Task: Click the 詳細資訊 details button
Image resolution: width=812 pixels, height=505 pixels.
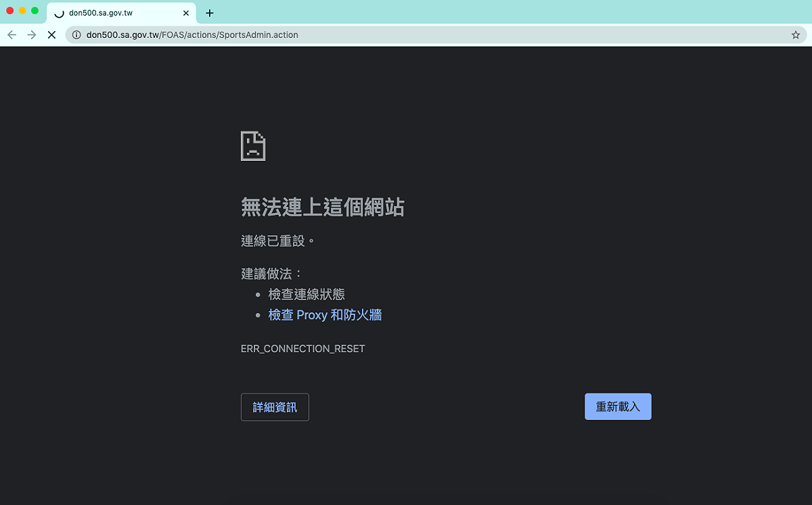Action: click(x=275, y=407)
